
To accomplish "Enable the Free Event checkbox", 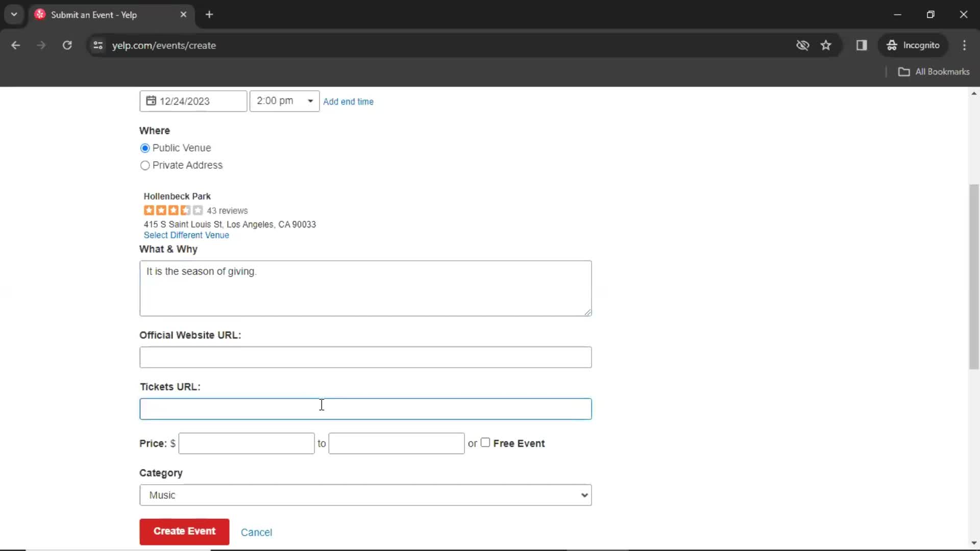I will [x=484, y=442].
